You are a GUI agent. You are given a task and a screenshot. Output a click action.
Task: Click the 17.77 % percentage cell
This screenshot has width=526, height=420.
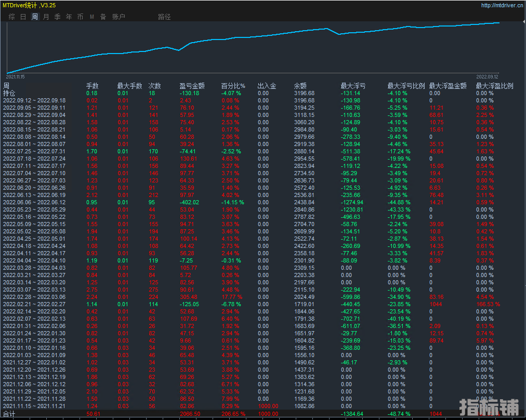click(x=232, y=297)
